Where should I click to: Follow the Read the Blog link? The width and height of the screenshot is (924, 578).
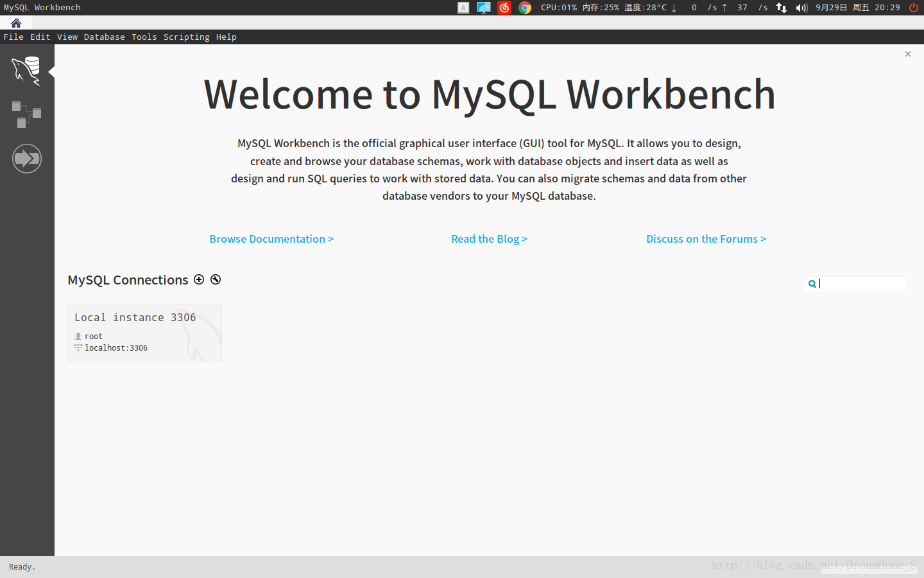(x=490, y=239)
